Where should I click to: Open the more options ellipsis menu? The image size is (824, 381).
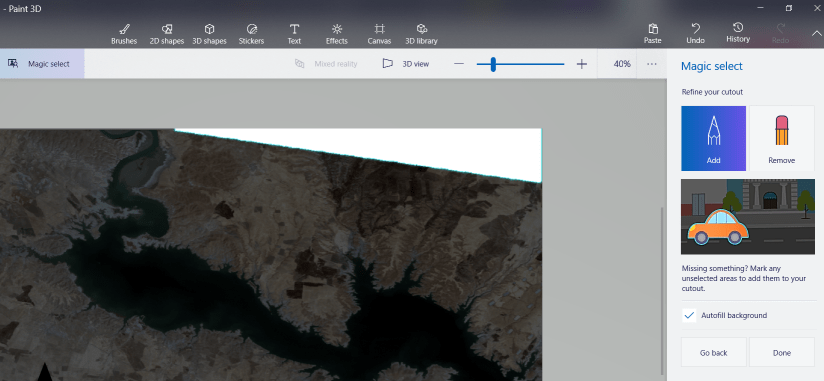pos(652,64)
